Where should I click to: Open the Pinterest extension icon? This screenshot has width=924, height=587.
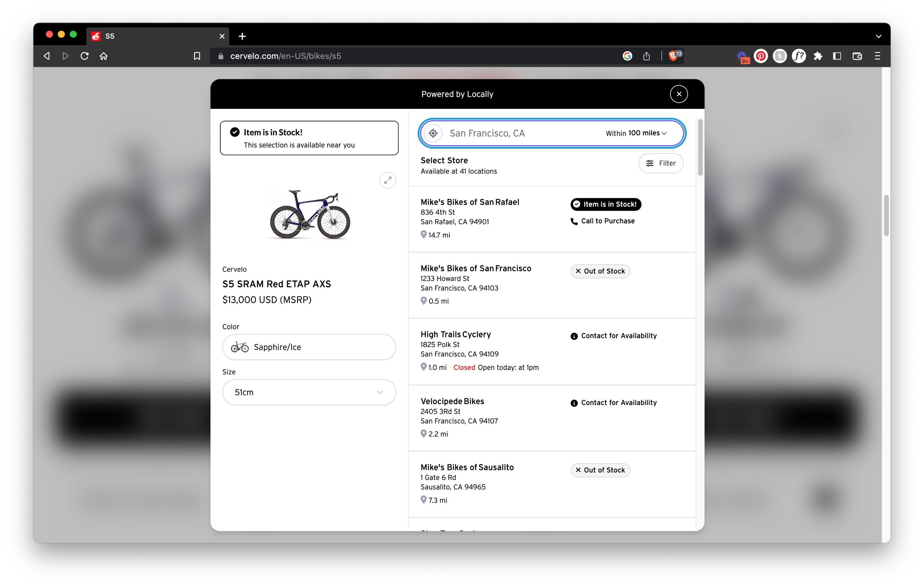(760, 56)
